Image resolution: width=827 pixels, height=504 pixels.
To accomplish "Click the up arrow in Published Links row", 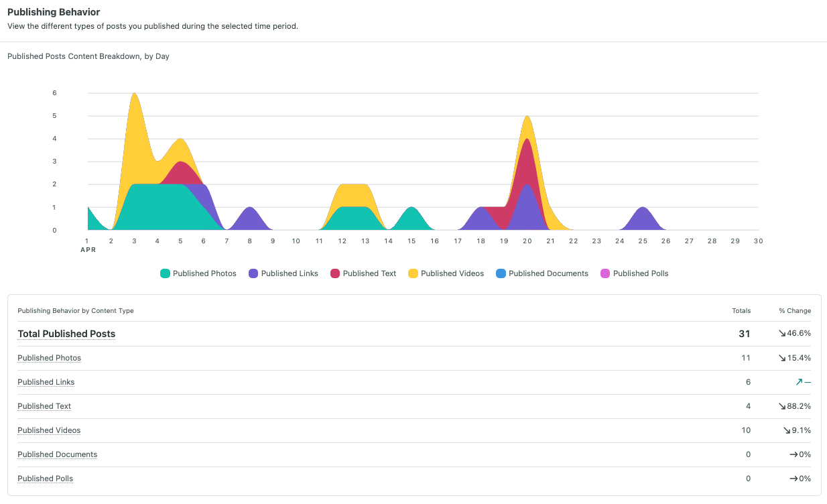I will 799,382.
